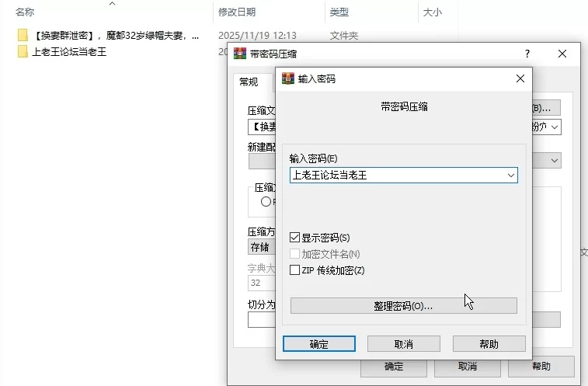Viewport: 588px width, 386px height.
Task: Toggle the 加密文件名(N) checkbox
Action: pos(294,254)
